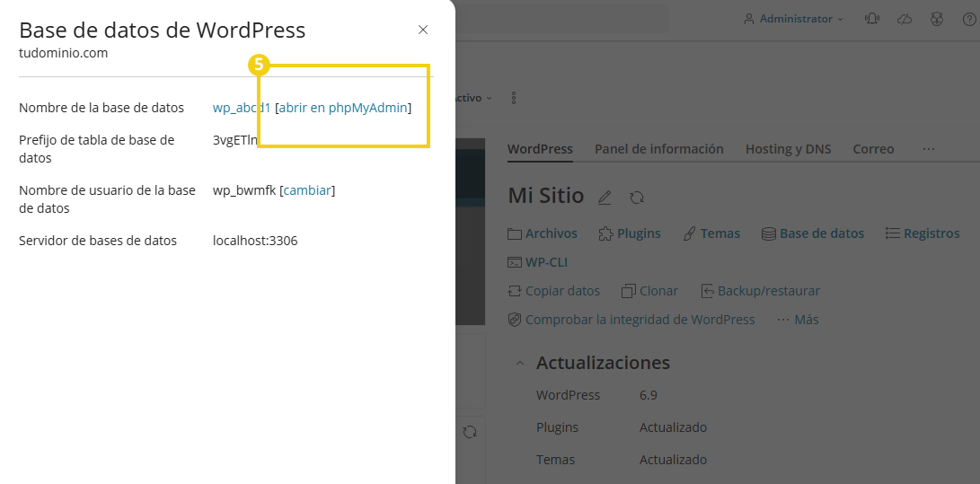980x484 pixels.
Task: Open Backup/restaurar action
Action: pos(760,291)
